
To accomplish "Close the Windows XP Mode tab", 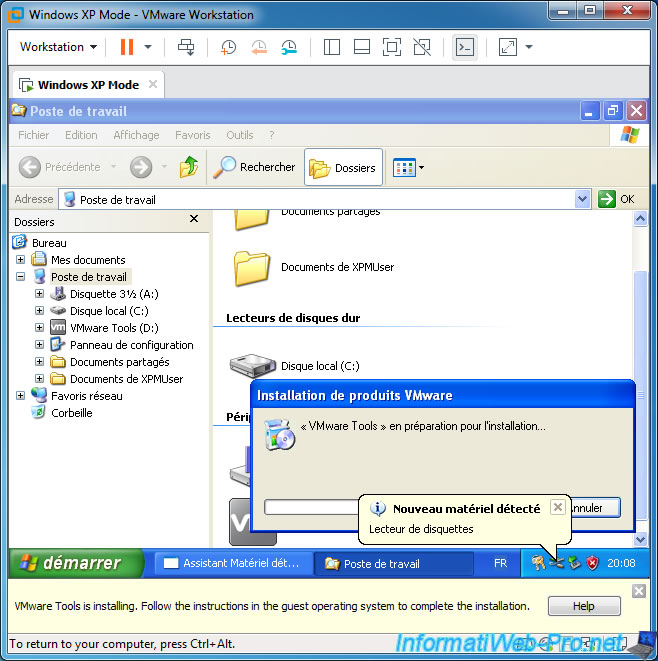I will (x=153, y=84).
